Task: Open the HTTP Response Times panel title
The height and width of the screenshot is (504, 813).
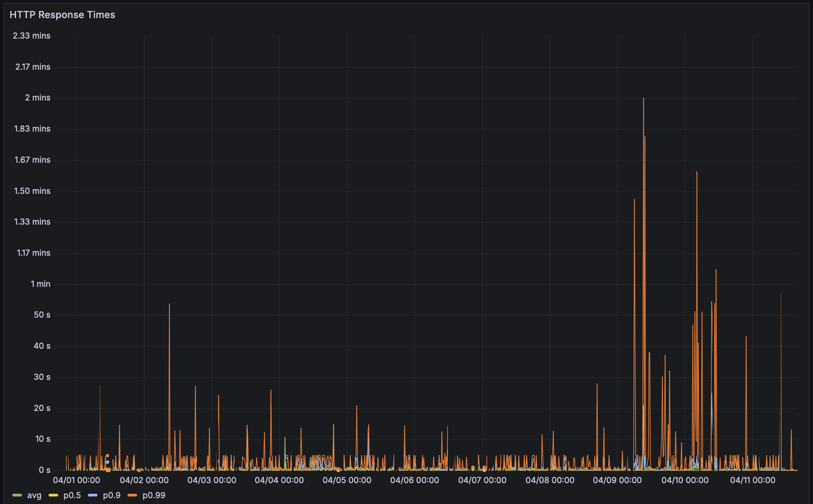Action: (x=62, y=15)
